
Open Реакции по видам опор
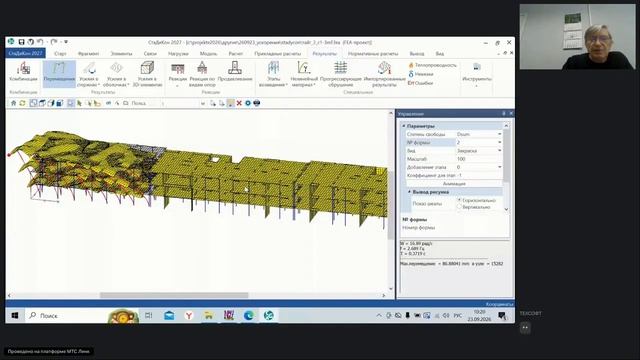click(x=202, y=74)
